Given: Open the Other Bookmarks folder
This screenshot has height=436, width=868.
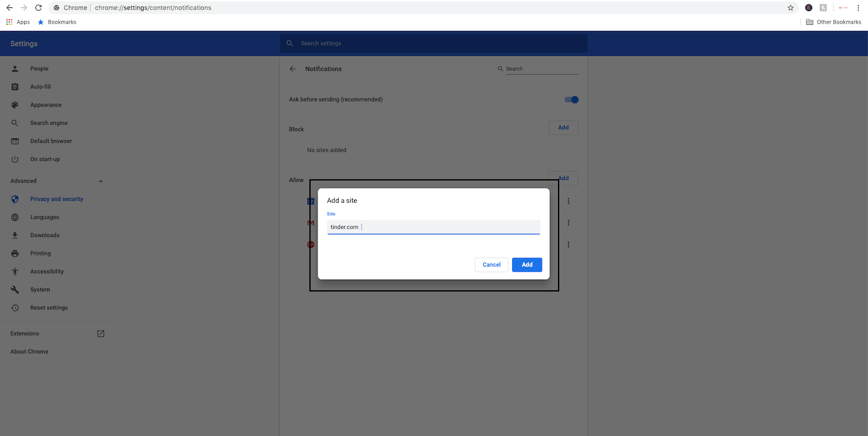Looking at the screenshot, I should coord(833,22).
